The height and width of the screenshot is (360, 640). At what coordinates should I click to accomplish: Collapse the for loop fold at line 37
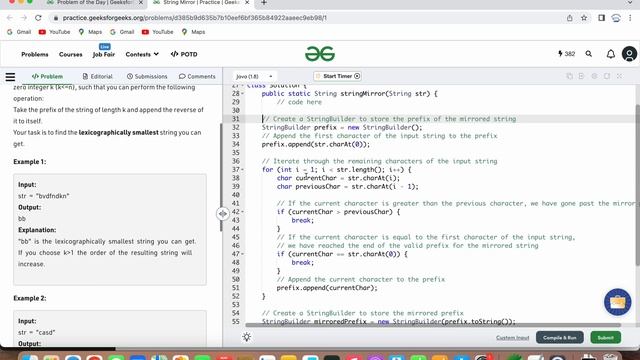coord(242,170)
